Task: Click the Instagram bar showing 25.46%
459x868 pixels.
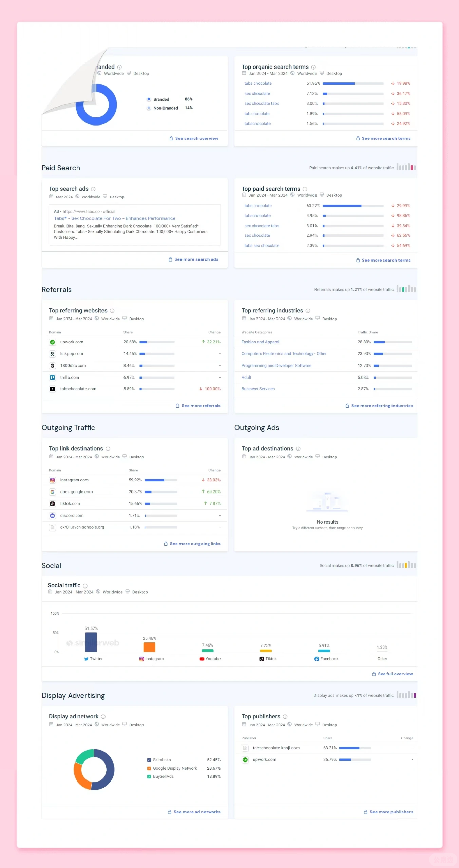Action: pyautogui.click(x=149, y=647)
